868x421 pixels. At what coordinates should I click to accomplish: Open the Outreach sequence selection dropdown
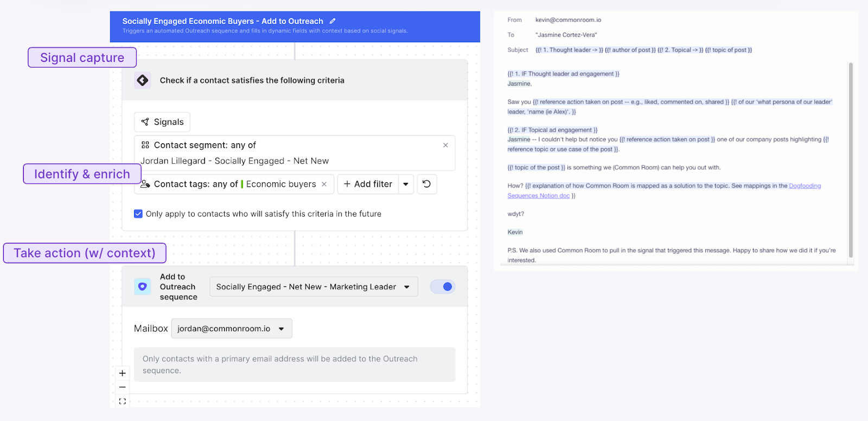tap(314, 286)
